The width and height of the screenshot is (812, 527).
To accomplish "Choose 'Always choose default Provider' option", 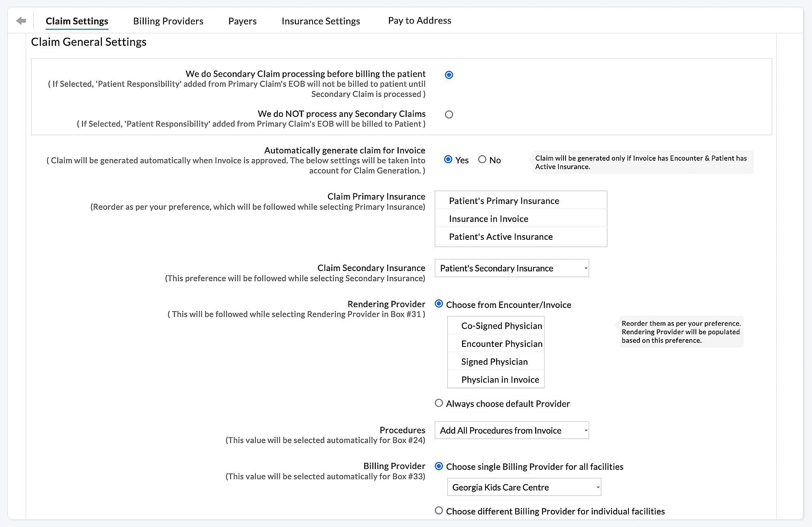I will 439,403.
